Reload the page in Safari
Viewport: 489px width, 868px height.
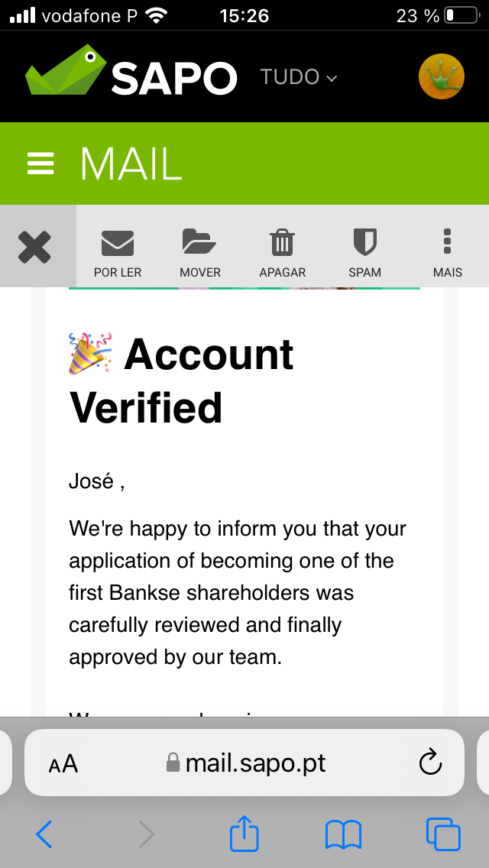pyautogui.click(x=431, y=763)
